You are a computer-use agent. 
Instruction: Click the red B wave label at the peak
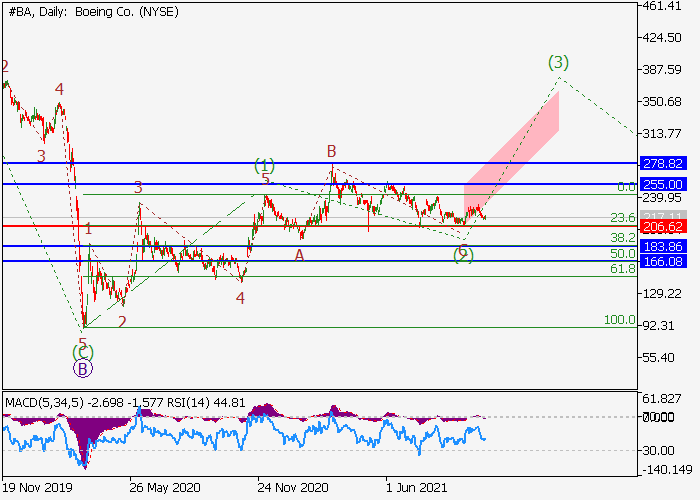click(x=331, y=151)
